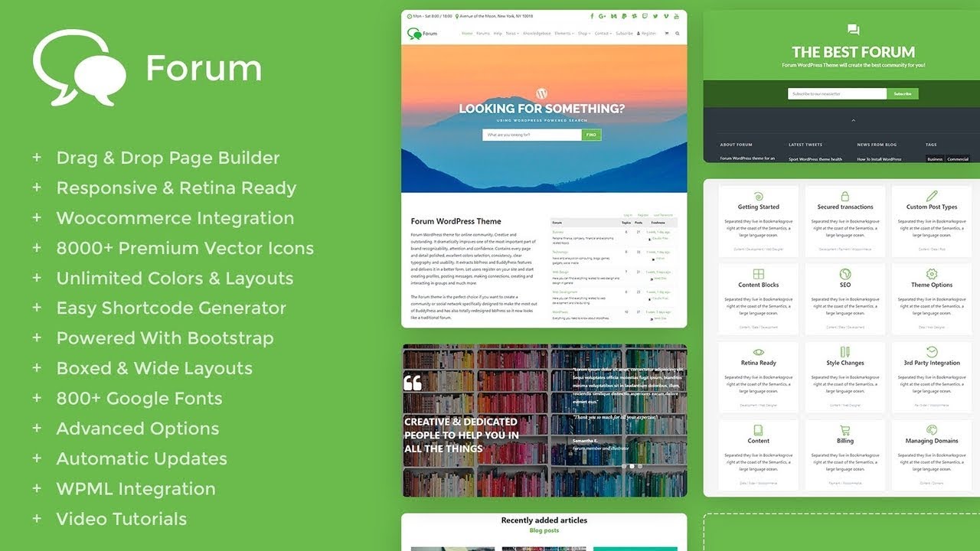The image size is (980, 551).
Task: Click 'Video Tutorials' feature text
Action: [122, 519]
